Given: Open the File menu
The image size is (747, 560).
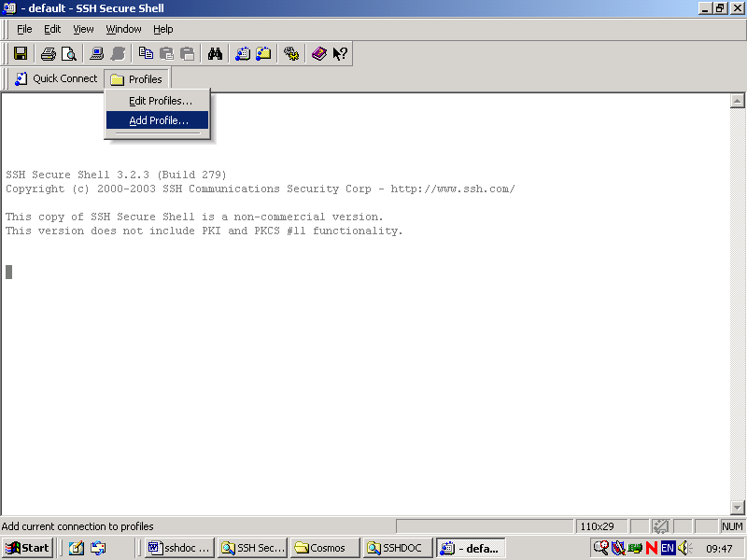Looking at the screenshot, I should coord(24,29).
